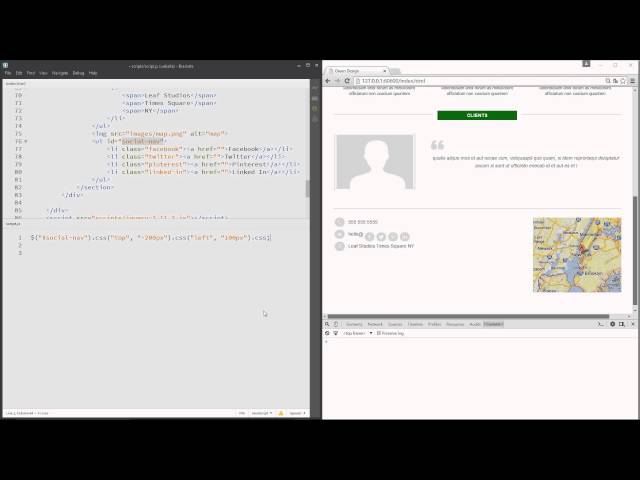Viewport: 640px width, 480px height.
Task: Toggle the DevTools console drawer icon
Action: [600, 324]
